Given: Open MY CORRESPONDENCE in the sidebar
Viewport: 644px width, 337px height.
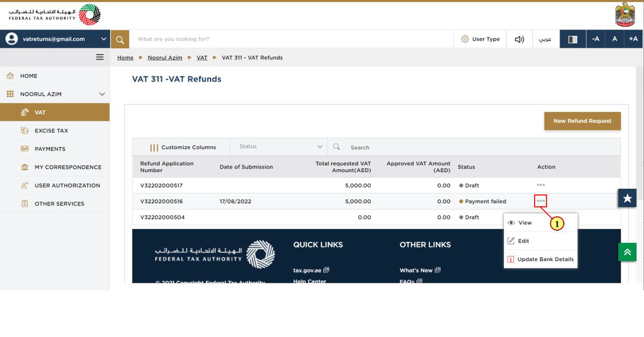Looking at the screenshot, I should point(55,167).
